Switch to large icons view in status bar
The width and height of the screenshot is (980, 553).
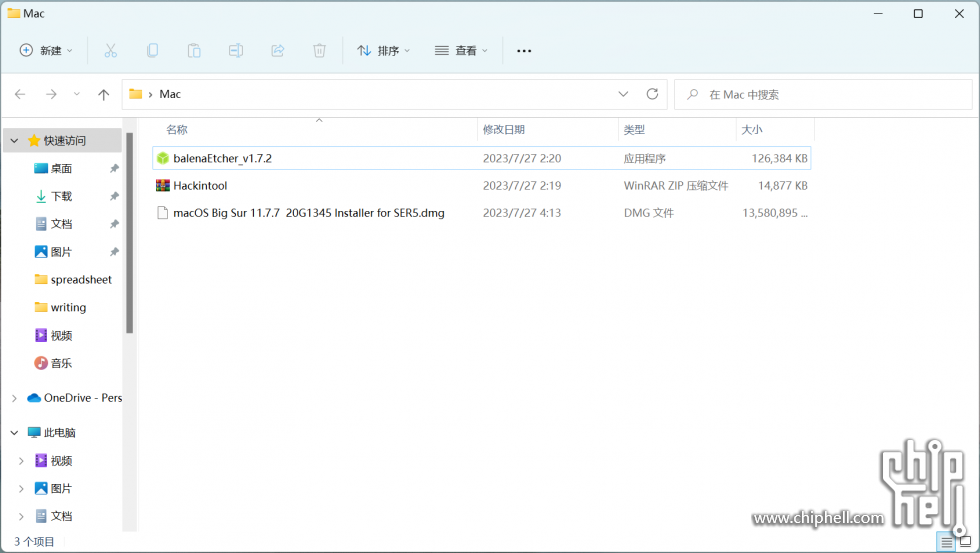click(966, 542)
